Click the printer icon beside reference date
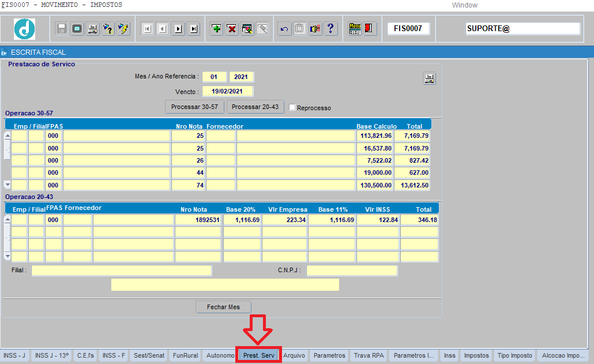Screen dimensions: 594x364 pyautogui.click(x=429, y=79)
